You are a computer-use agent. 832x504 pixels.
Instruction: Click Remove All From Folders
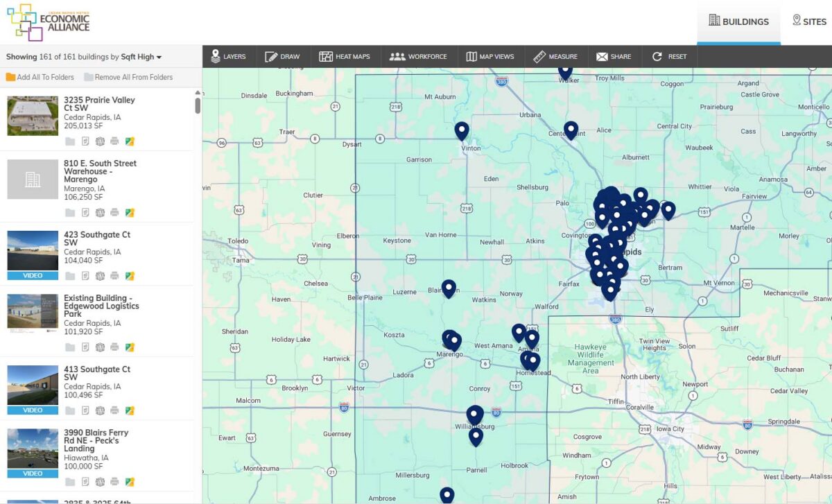point(128,77)
